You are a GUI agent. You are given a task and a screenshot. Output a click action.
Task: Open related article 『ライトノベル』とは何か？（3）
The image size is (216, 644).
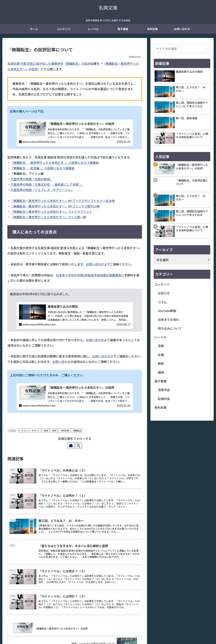[75, 603]
